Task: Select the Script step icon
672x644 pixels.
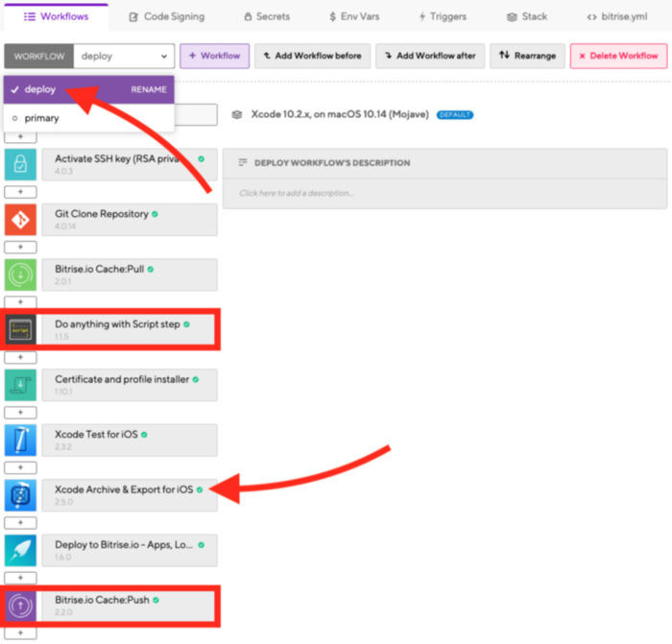Action: 20,330
